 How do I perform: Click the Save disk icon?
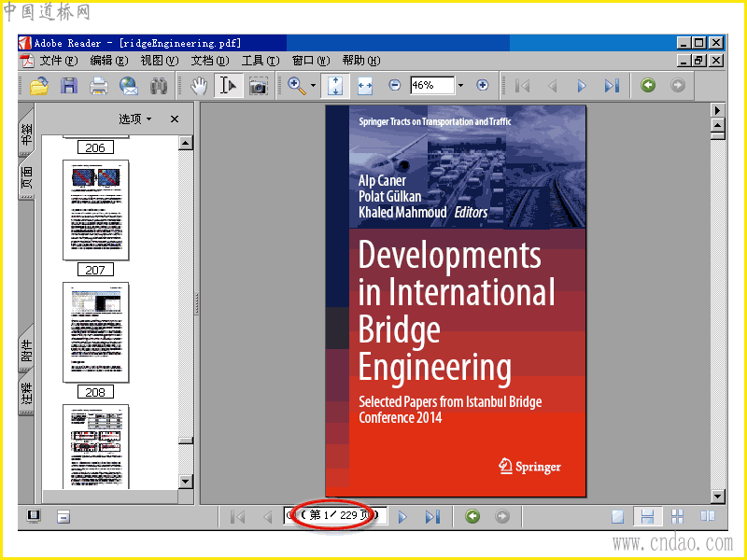pos(68,86)
